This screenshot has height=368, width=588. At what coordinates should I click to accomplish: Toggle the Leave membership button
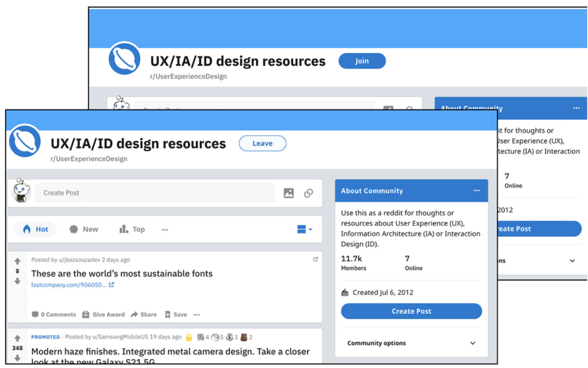click(262, 143)
